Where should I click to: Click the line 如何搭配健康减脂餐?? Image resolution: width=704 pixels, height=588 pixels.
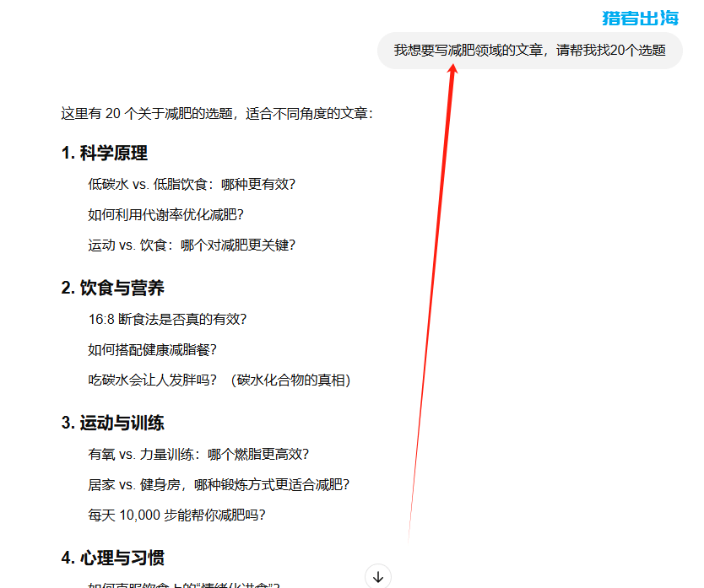(x=152, y=349)
